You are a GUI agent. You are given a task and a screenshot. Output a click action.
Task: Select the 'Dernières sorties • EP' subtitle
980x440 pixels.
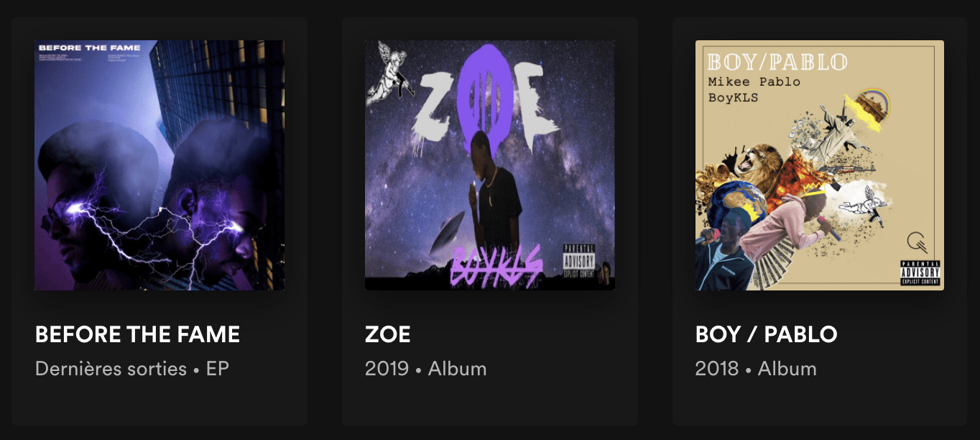tap(131, 369)
